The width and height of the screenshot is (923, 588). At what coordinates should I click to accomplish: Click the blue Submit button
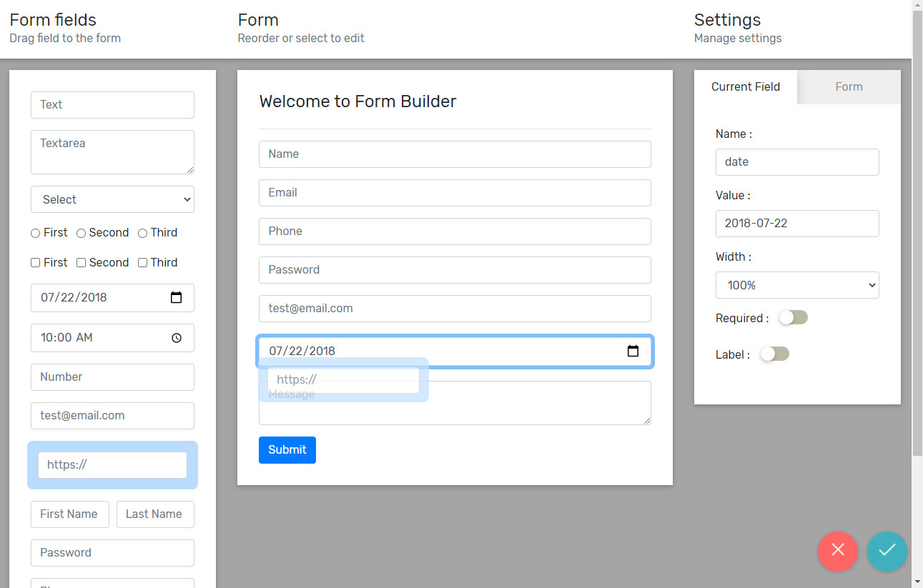pos(287,450)
